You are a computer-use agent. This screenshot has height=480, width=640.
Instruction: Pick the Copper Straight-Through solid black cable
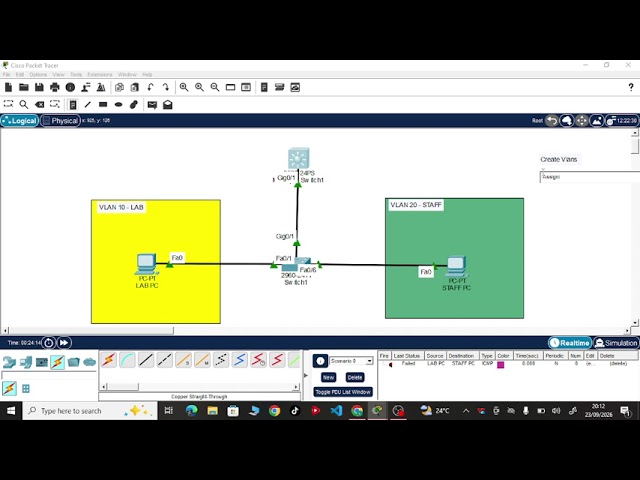146,360
